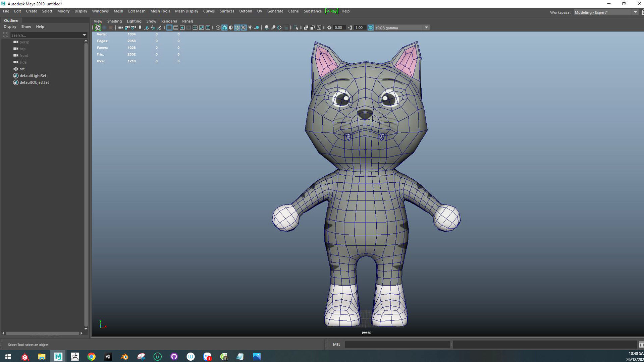
Task: Click the Lock Camera icon
Action: (127, 27)
